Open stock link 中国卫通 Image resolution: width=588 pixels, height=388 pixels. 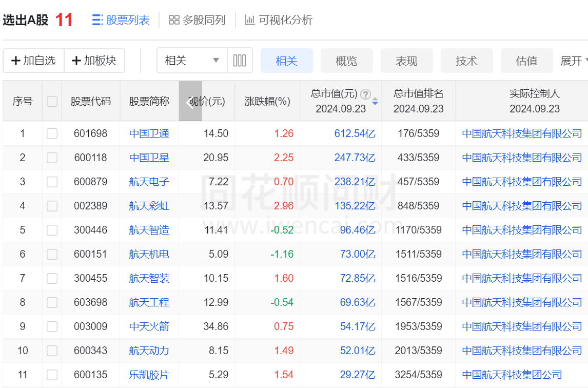coord(149,133)
